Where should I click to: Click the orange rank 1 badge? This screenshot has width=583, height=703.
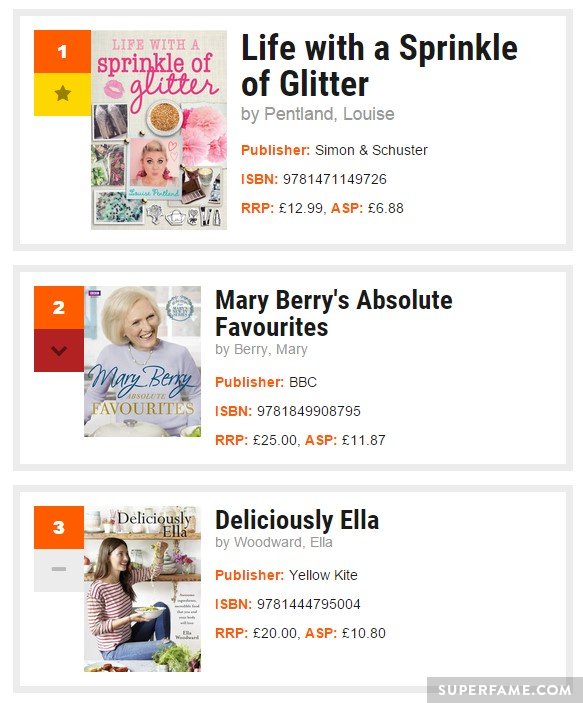[x=62, y=52]
